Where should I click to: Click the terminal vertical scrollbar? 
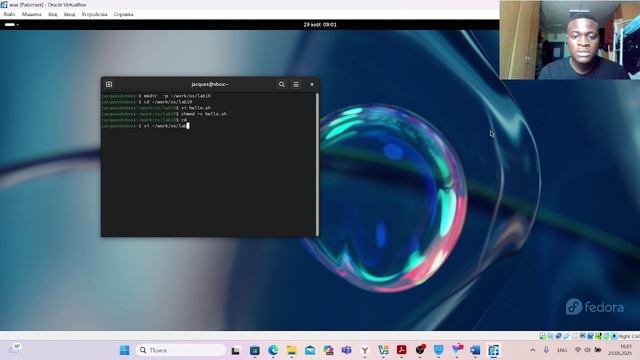coord(317,163)
